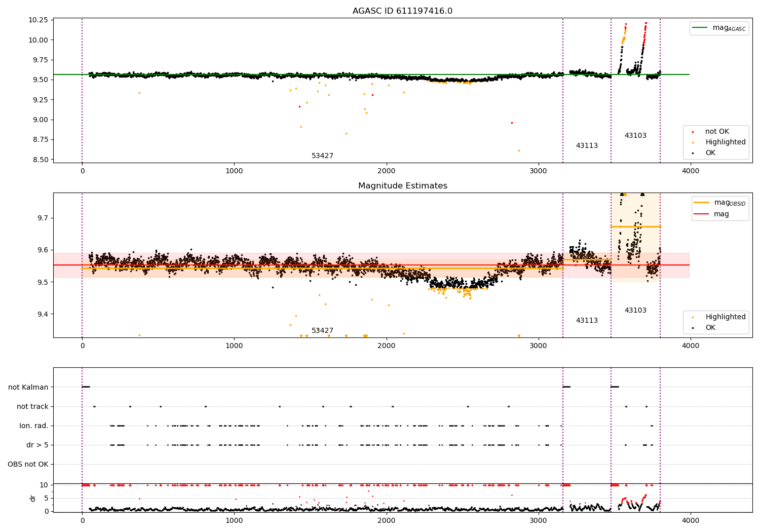Click the '8.75' y-axis tick label
Viewport: 760px width, 532px height.
[41, 139]
